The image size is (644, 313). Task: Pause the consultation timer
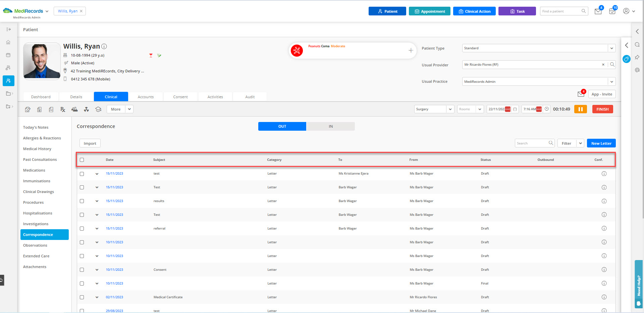[x=581, y=109]
